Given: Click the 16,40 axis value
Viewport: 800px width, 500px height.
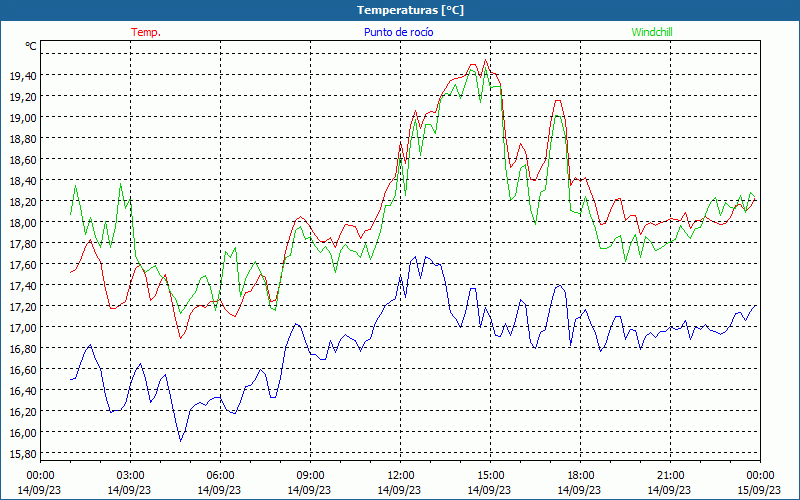Looking at the screenshot, I should [x=23, y=390].
